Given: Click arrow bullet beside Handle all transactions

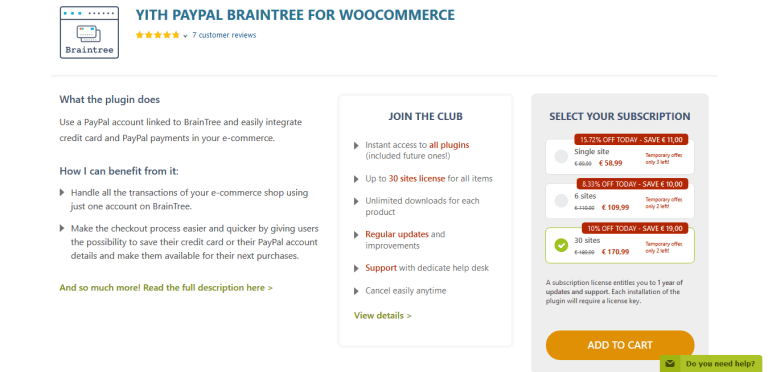Looking at the screenshot, I should [x=62, y=192].
